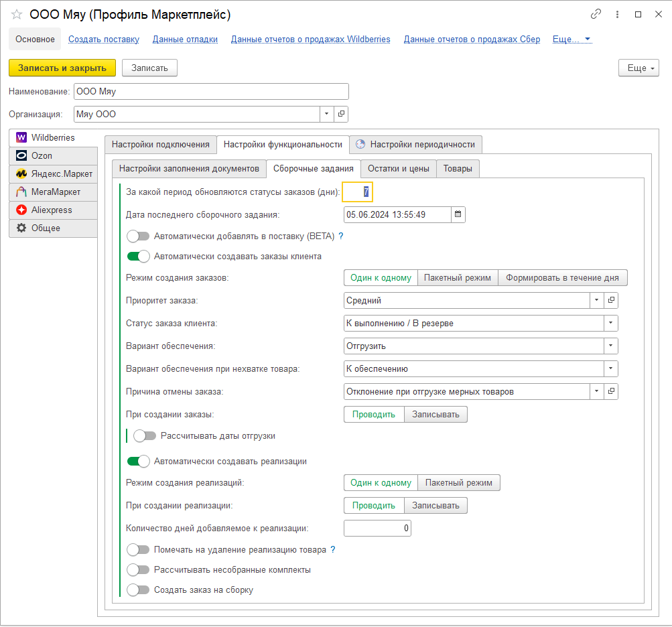Set order creation to Записывать
The height and width of the screenshot is (627, 672).
tap(435, 415)
